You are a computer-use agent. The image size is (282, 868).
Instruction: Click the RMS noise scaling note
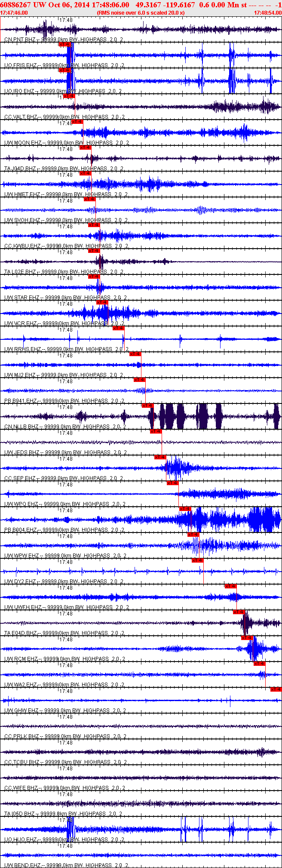pos(141,12)
